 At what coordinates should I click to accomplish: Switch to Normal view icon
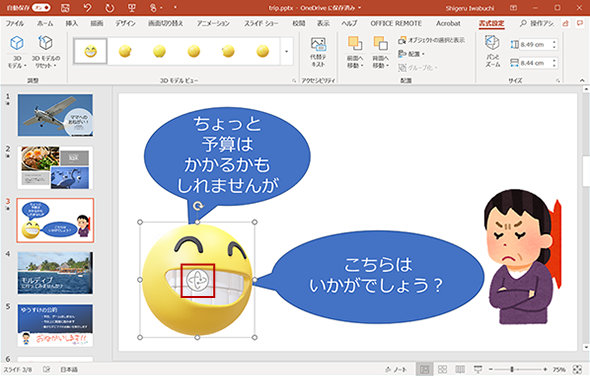point(424,370)
